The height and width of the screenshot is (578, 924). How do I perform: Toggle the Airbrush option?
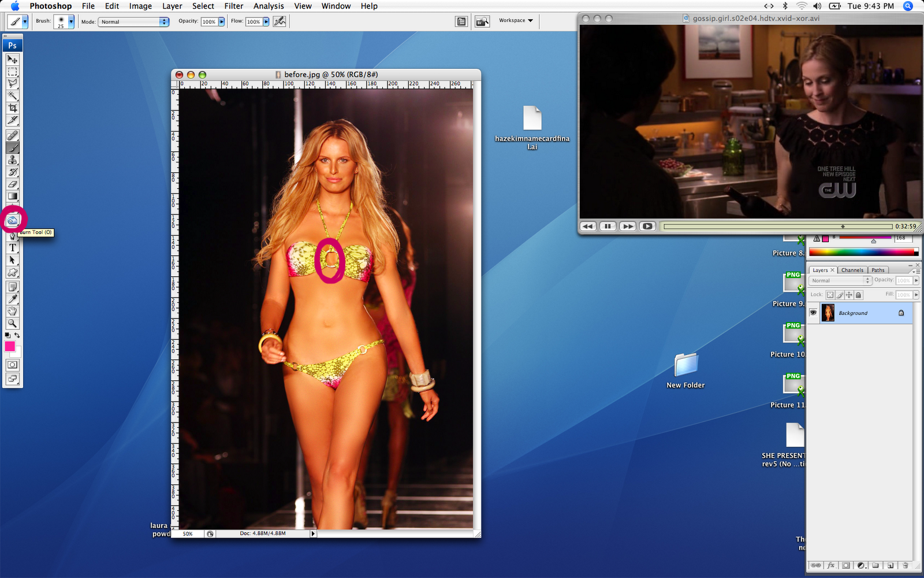point(280,21)
